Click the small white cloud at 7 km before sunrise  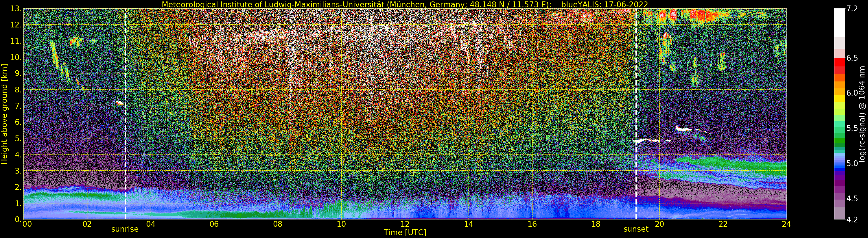point(120,103)
